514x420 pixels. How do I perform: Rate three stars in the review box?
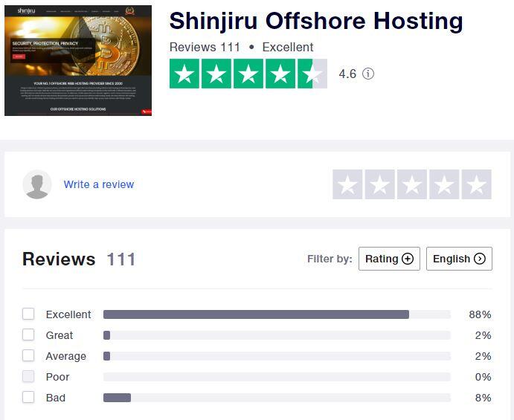click(412, 184)
